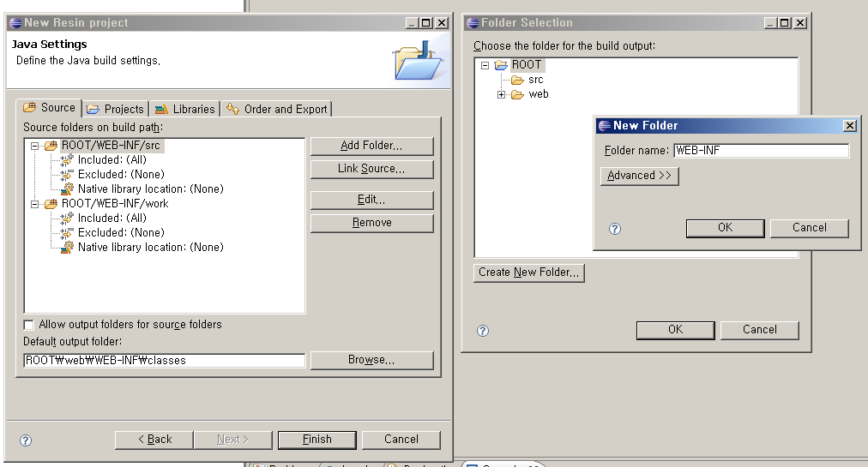Collapse the ROOT/WEB-INF/src source folder node

[35, 146]
